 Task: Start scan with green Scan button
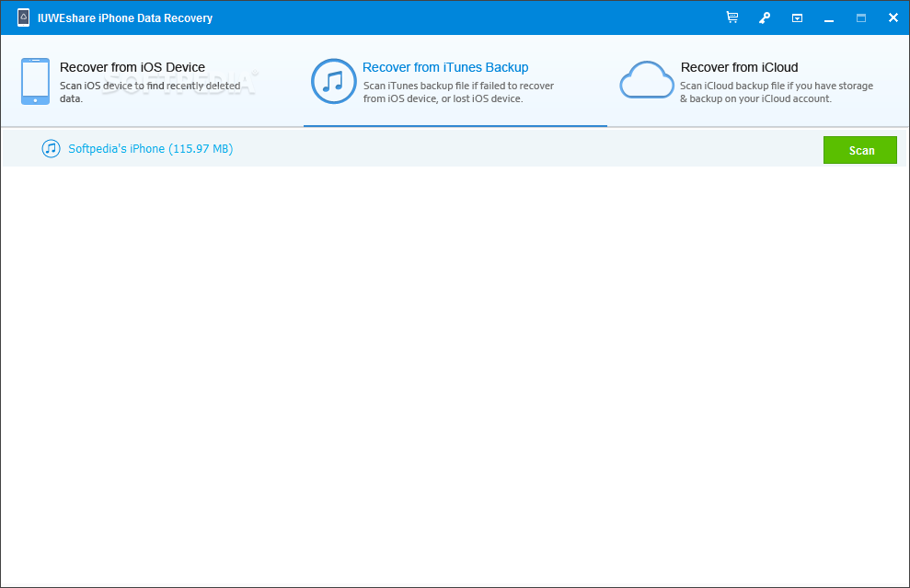click(860, 150)
